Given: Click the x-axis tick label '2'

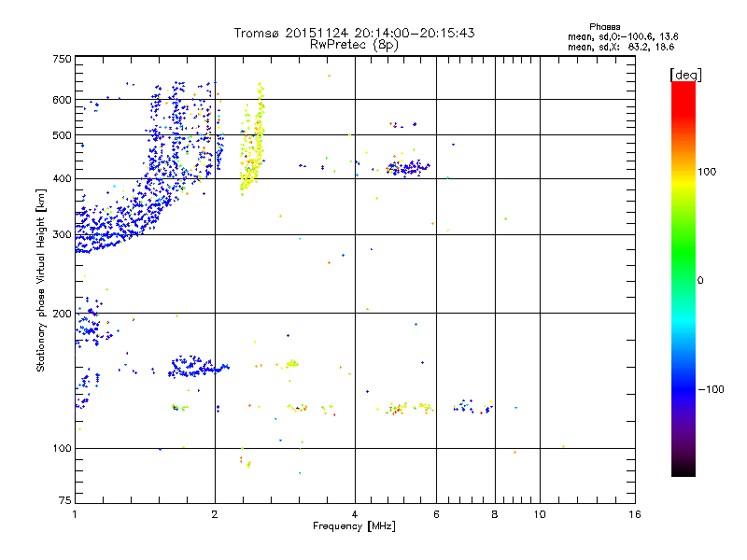Looking at the screenshot, I should tap(215, 514).
